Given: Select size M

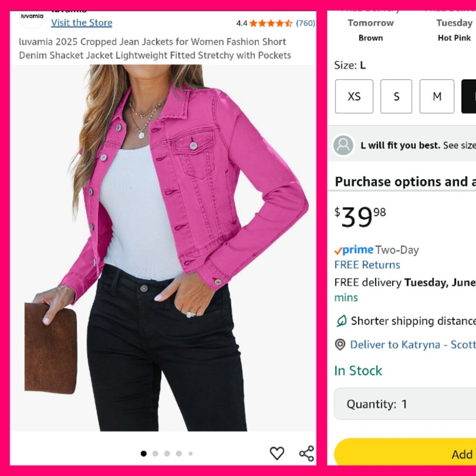Looking at the screenshot, I should [x=436, y=96].
